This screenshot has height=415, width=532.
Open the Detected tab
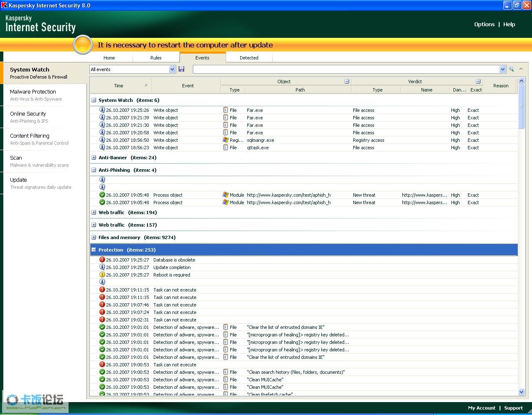point(249,58)
